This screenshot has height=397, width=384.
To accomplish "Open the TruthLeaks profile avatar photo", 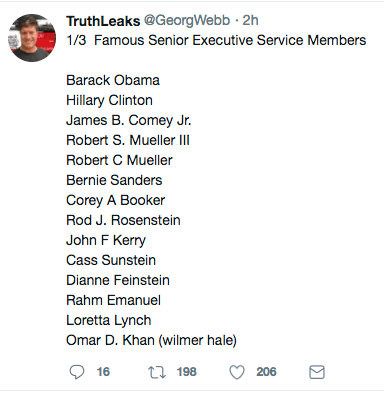I will 32,38.
